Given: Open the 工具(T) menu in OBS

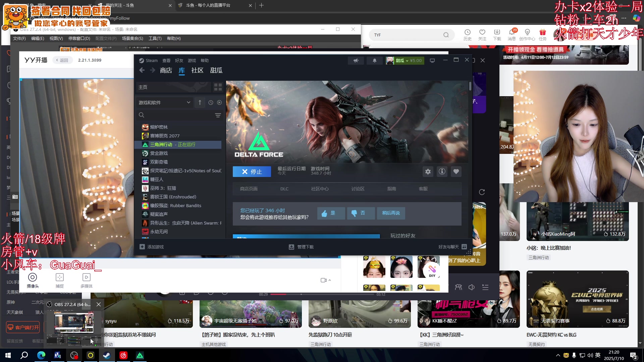Looking at the screenshot, I should coord(155,39).
